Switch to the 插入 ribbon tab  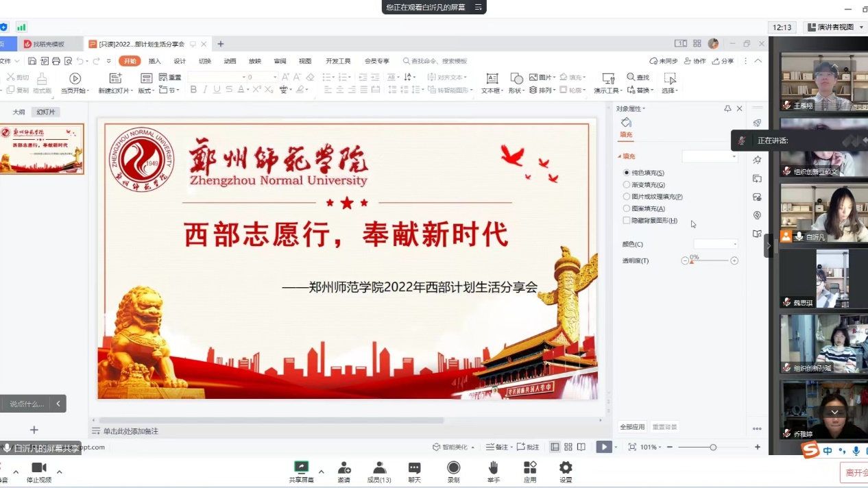[155, 61]
